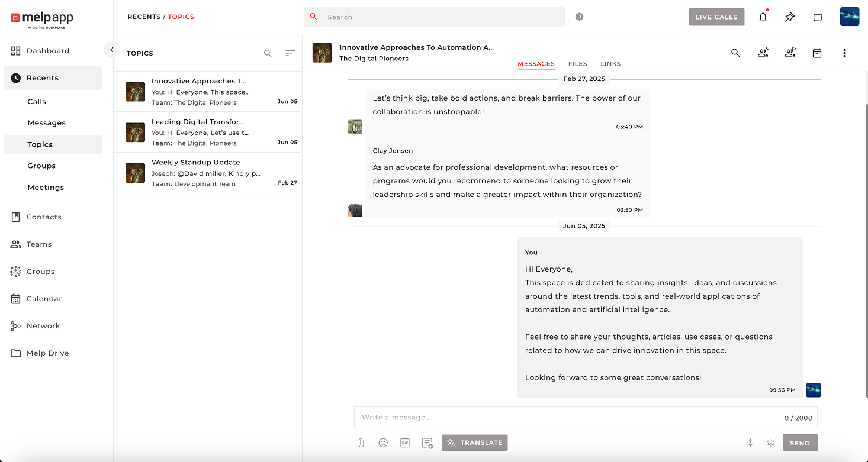Toggle the dark mode theme icon

pyautogui.click(x=579, y=17)
